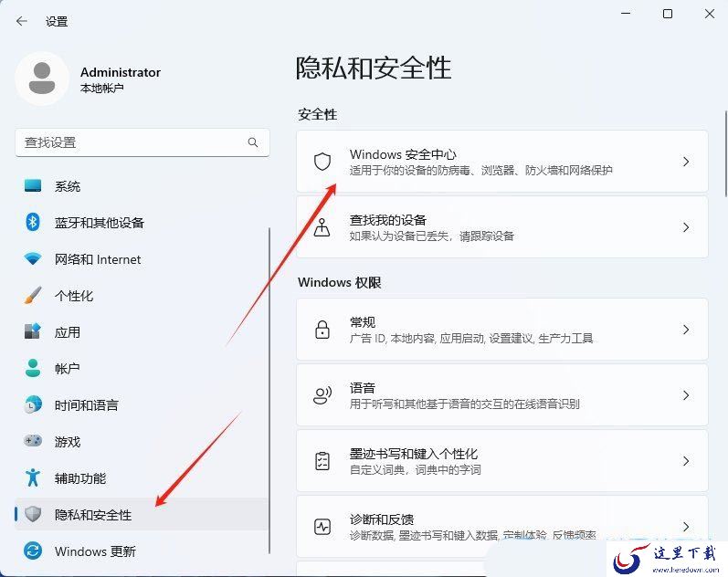Open 蓝牙和其他设备 settings category

click(x=142, y=223)
